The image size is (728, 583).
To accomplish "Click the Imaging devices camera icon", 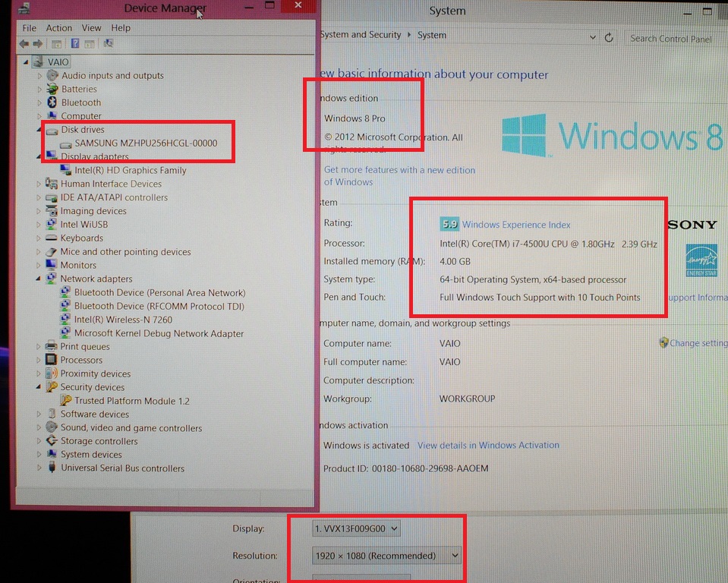I will 51,211.
